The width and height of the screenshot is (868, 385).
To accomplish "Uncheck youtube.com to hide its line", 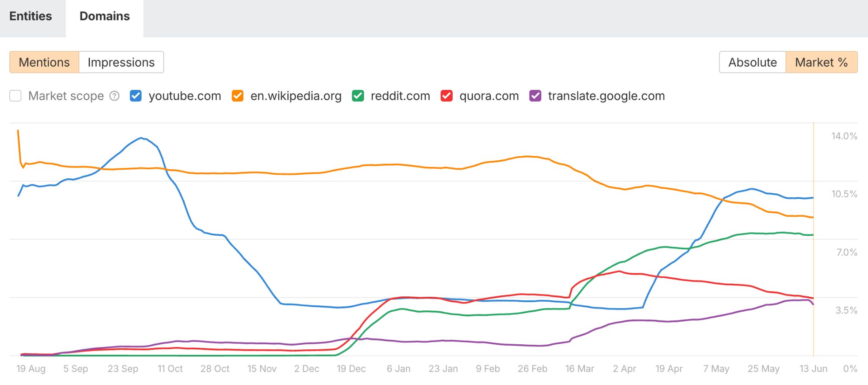I will coord(135,96).
